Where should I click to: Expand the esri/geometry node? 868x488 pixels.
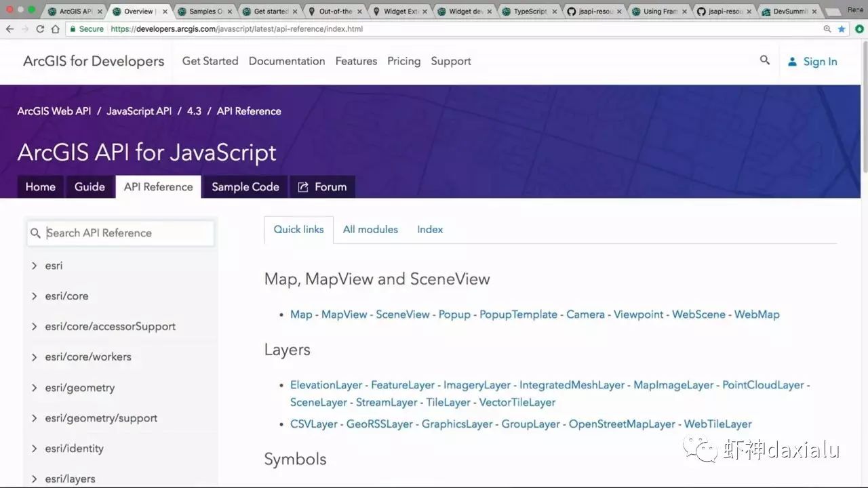(x=34, y=388)
